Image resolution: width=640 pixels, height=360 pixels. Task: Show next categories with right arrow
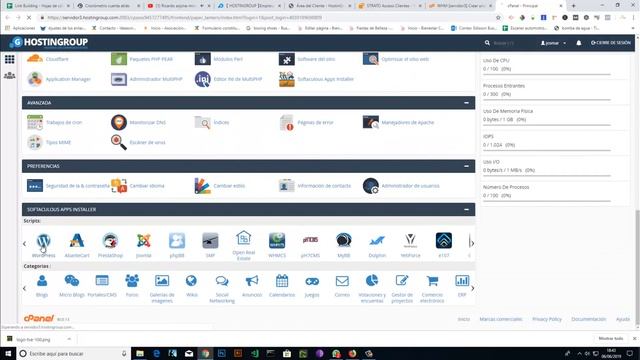[x=473, y=288]
